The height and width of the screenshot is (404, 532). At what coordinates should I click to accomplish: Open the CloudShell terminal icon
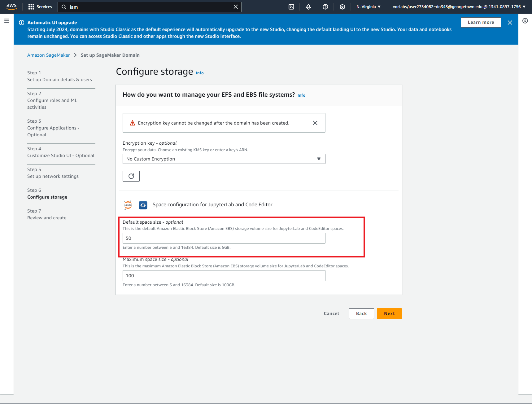291,7
